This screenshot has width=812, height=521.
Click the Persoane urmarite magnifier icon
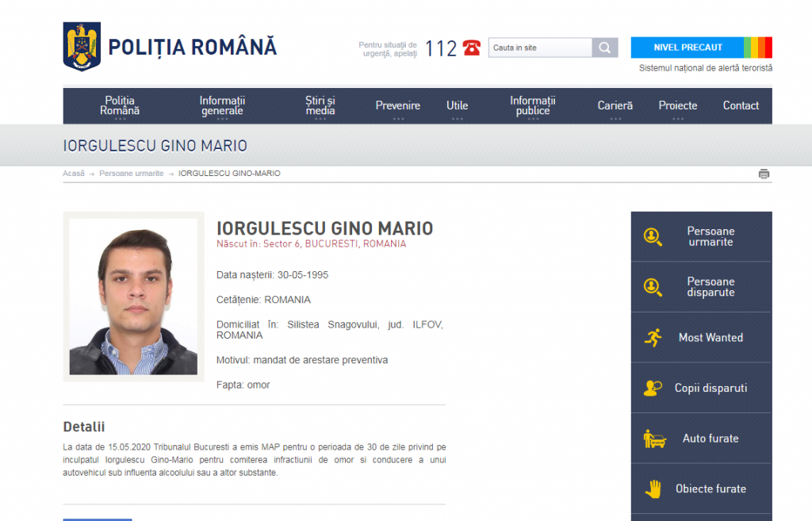653,236
